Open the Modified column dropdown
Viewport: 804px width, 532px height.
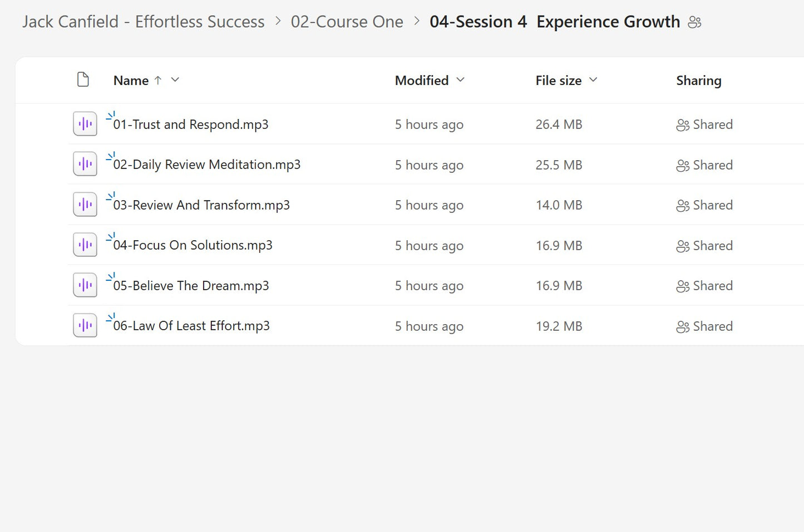pos(461,80)
